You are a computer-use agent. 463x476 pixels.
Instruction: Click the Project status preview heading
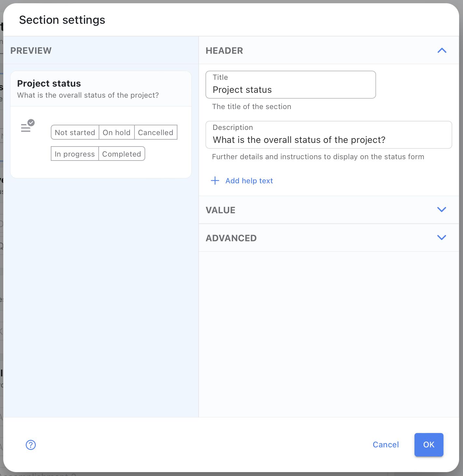tap(49, 83)
